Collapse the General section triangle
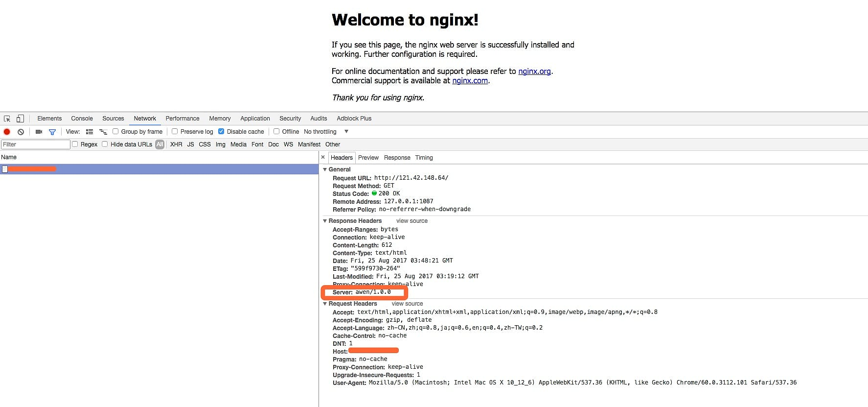 pos(325,169)
